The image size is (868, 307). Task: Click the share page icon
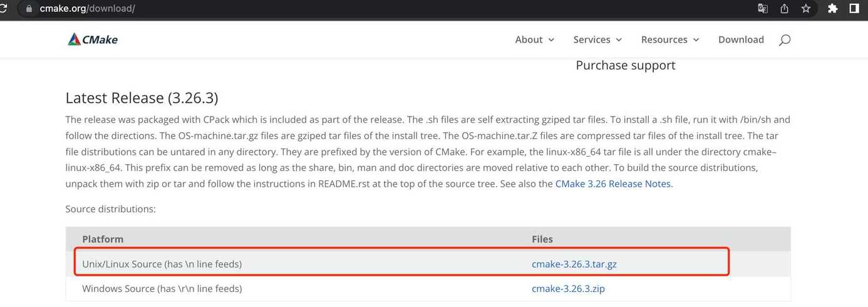click(784, 9)
